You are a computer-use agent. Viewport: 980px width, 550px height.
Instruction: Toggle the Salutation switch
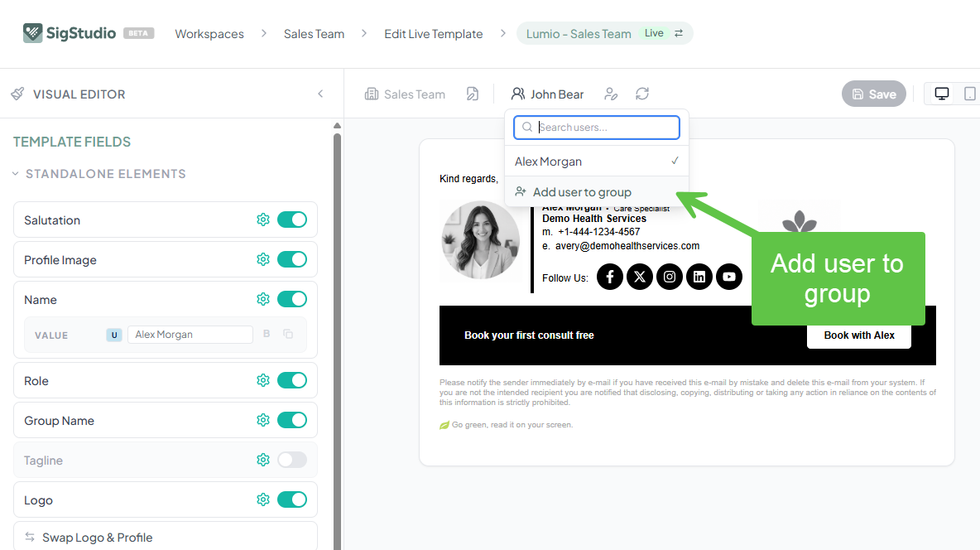coord(292,220)
